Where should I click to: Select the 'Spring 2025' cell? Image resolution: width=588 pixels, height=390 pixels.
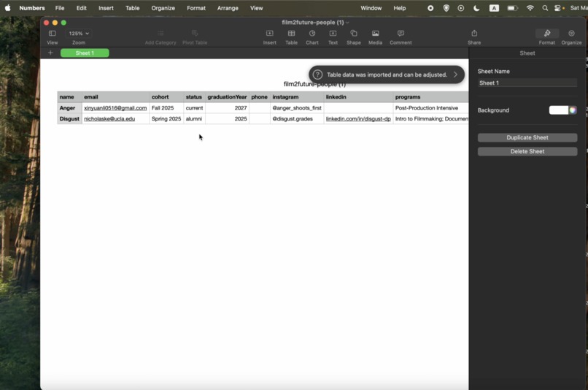[166, 119]
